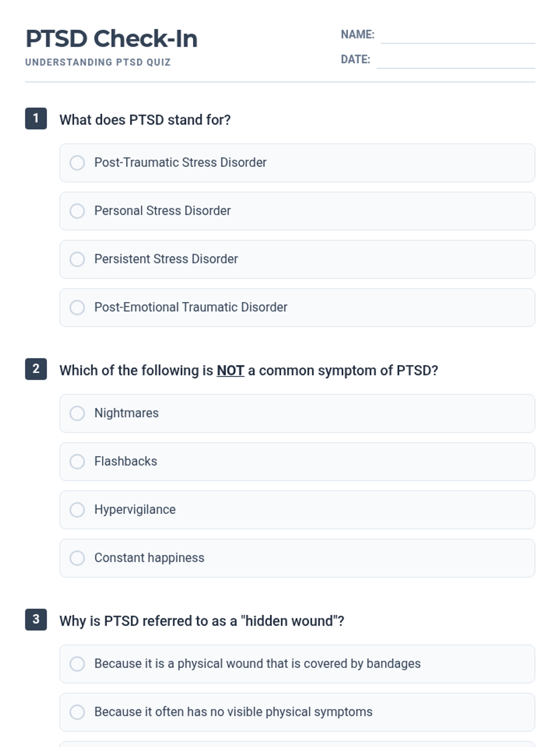
Task: Click question number 3 badge
Action: coord(36,620)
